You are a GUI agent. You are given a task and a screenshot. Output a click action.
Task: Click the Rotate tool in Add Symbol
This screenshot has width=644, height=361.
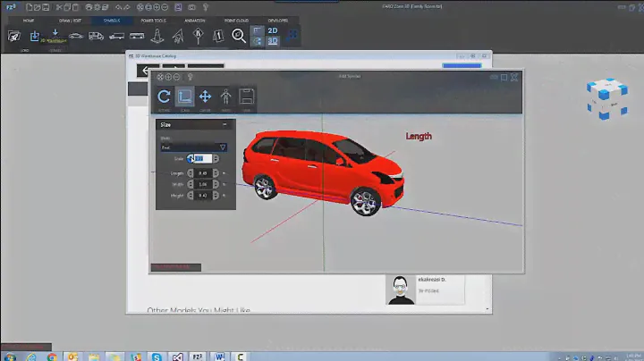coord(164,97)
